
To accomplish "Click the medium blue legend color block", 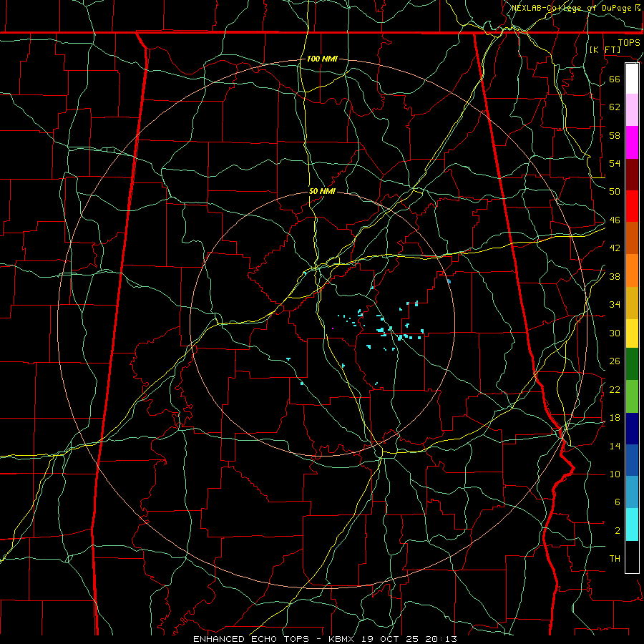I will coord(632,460).
